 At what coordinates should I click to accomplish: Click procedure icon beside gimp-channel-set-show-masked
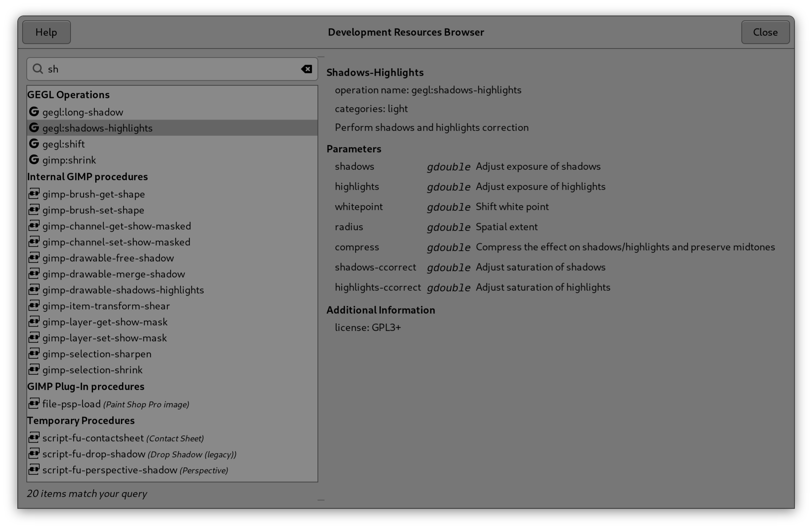[34, 242]
